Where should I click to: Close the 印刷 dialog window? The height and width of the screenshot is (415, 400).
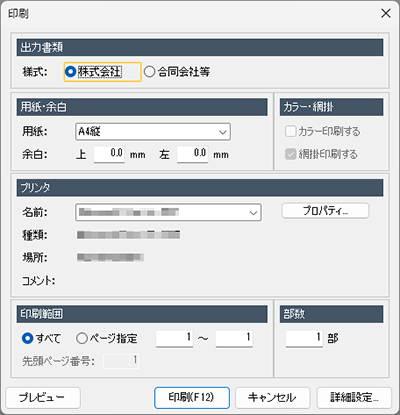[386, 14]
